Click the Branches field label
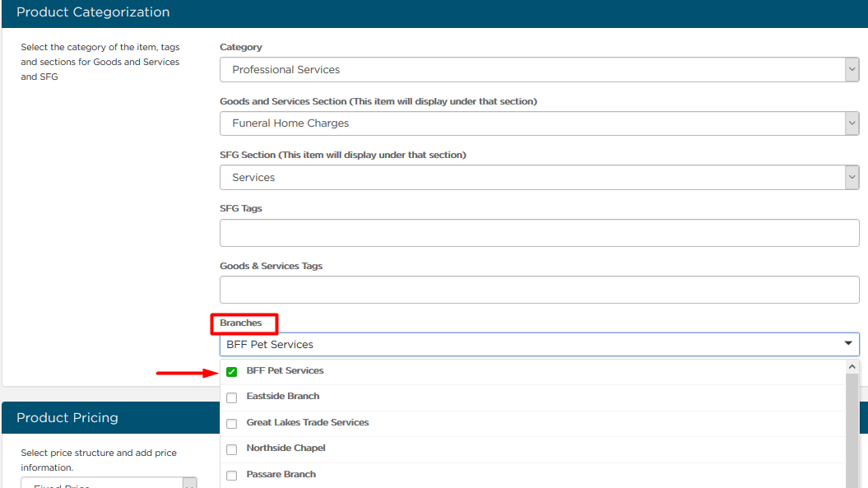The height and width of the screenshot is (488, 868). (241, 323)
